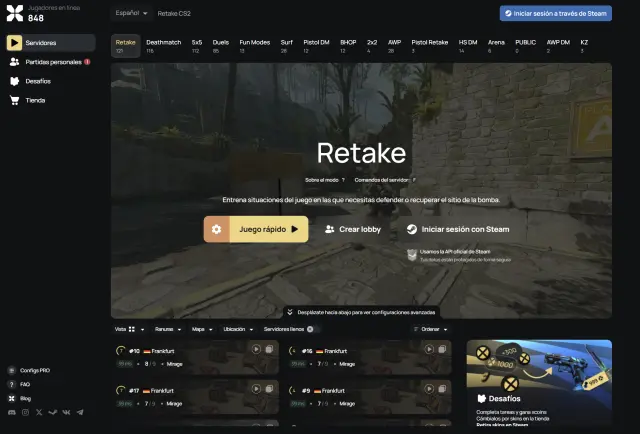Click the play icon on server #16
Screen dimensions: 640x434
pos(429,349)
